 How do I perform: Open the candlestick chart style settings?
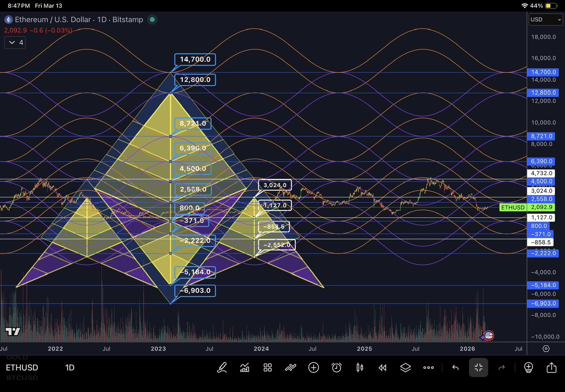tap(360, 368)
